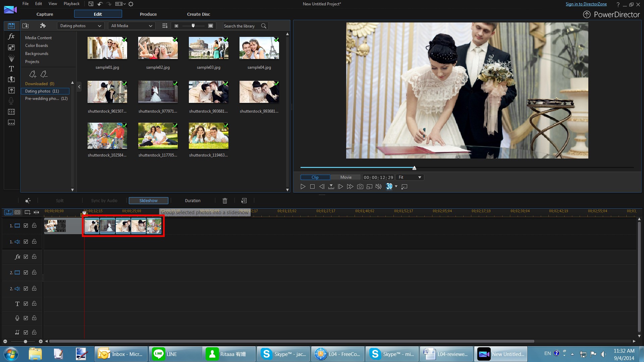Stop the preview playback

[x=312, y=187]
